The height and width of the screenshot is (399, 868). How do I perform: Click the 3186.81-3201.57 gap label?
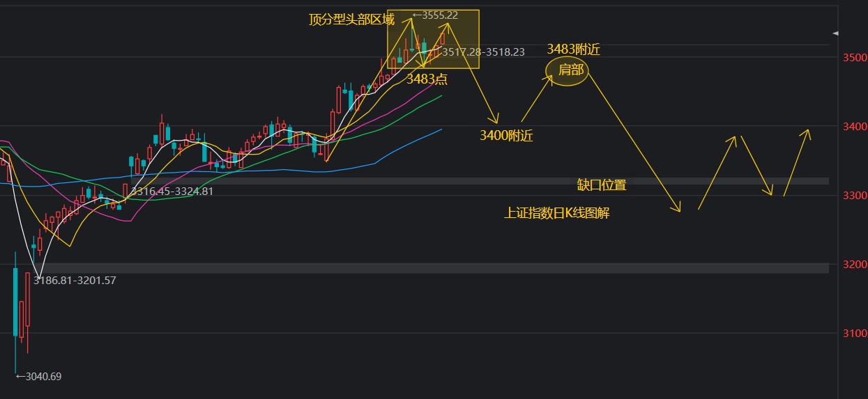click(x=75, y=281)
